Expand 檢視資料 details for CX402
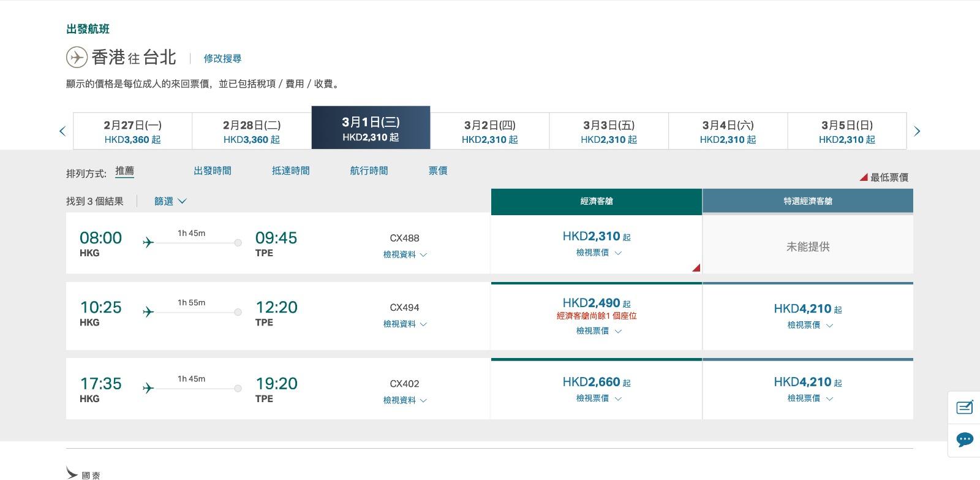This screenshot has height=480, width=980. [404, 400]
